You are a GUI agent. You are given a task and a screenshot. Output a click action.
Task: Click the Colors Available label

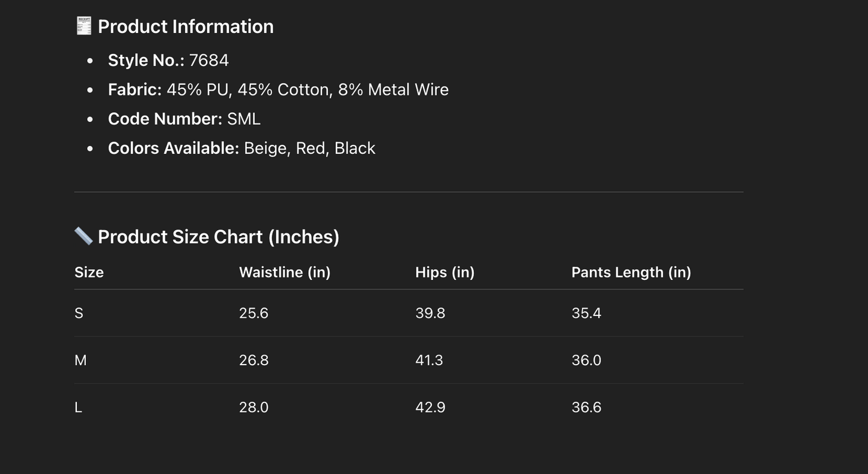point(174,148)
